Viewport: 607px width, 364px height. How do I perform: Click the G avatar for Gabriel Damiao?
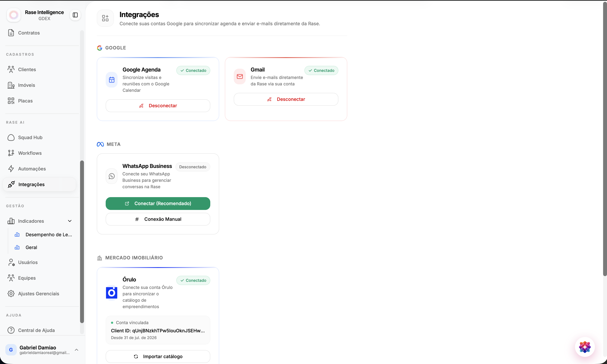[x=11, y=350]
